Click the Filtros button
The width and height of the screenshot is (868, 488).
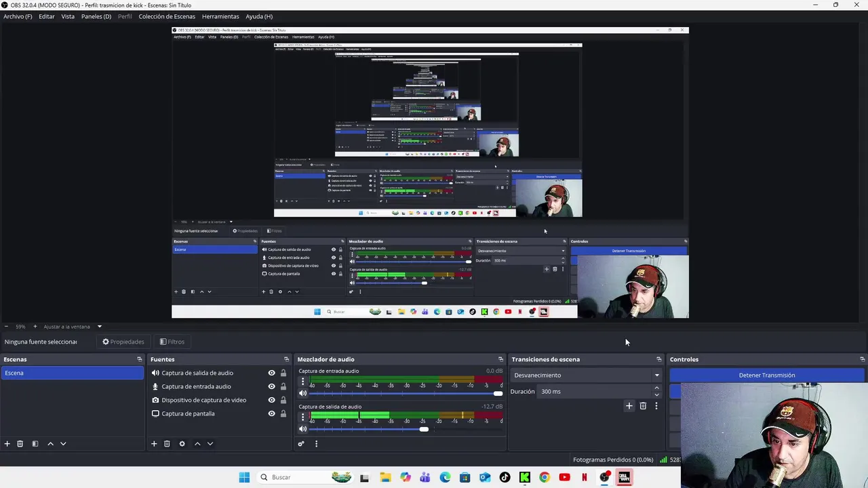pos(172,342)
